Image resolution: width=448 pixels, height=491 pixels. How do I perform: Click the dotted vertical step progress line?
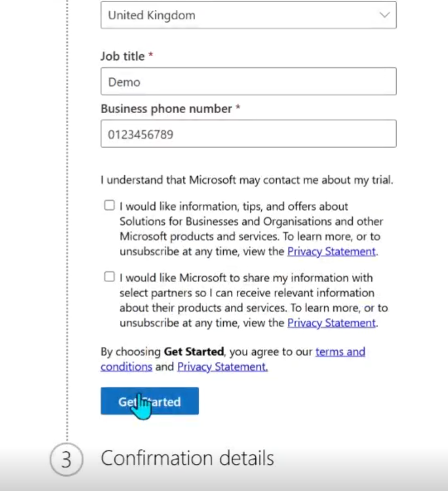coord(67,221)
